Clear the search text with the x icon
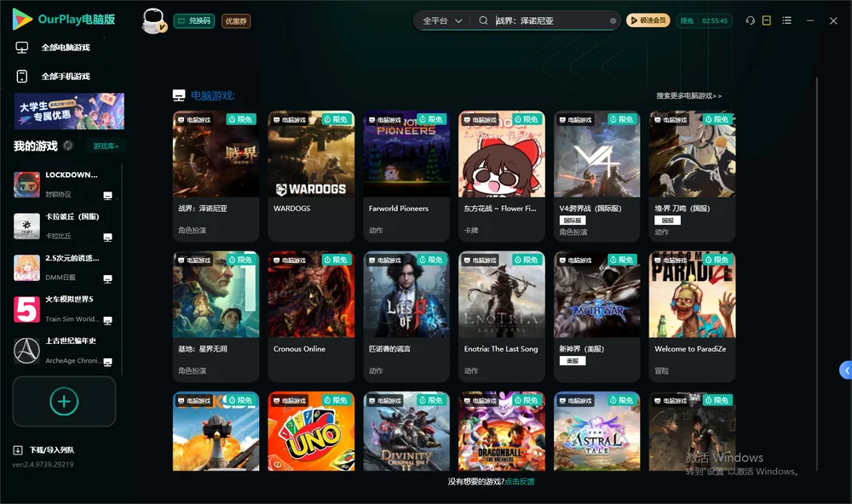Screen dimensions: 852x504 [x=613, y=20]
